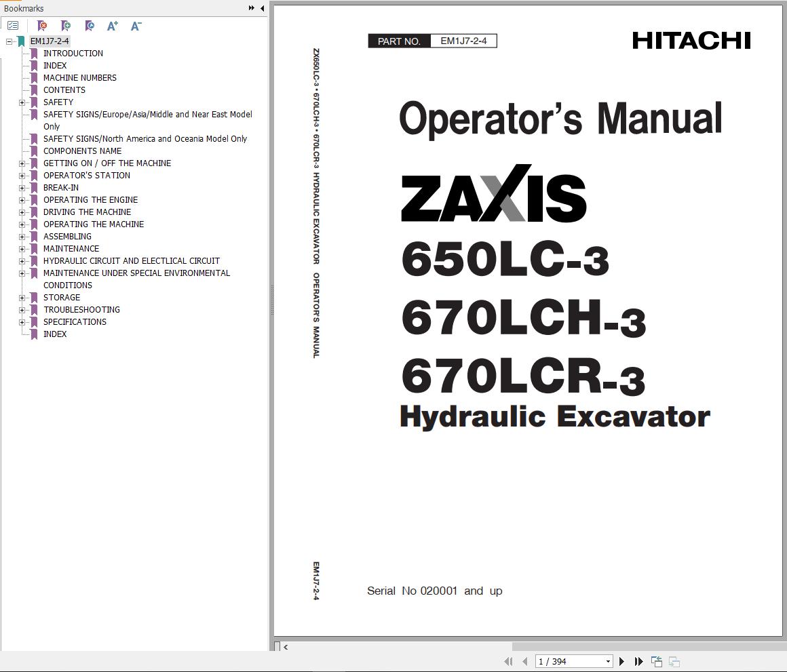Collapse the Bookmarks panel with the left triangle
Viewport: 787px width, 672px height.
263,8
